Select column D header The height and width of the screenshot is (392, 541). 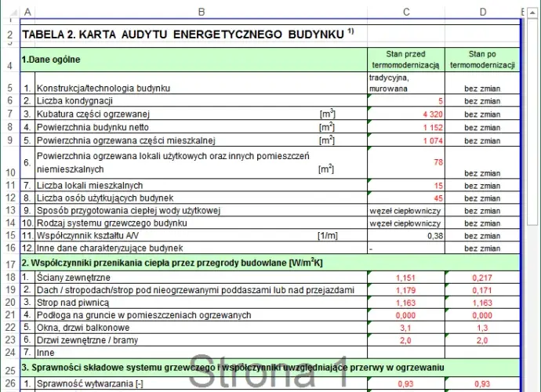[483, 12]
